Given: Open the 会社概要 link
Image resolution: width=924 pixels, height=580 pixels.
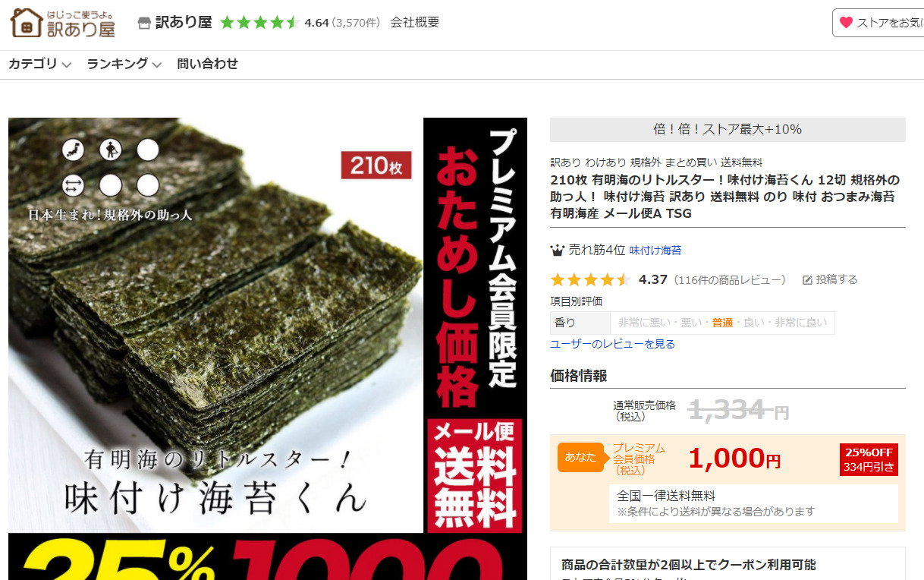Looking at the screenshot, I should 415,23.
